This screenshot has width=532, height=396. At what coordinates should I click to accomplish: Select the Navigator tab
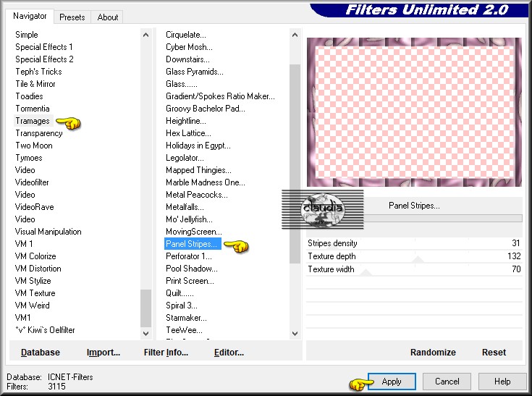coord(30,16)
